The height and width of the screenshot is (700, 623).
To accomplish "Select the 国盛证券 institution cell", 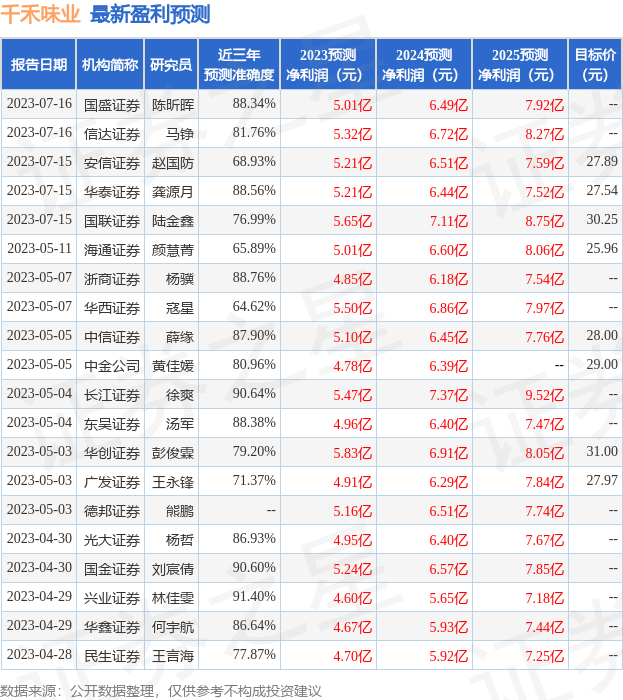I will (112, 105).
